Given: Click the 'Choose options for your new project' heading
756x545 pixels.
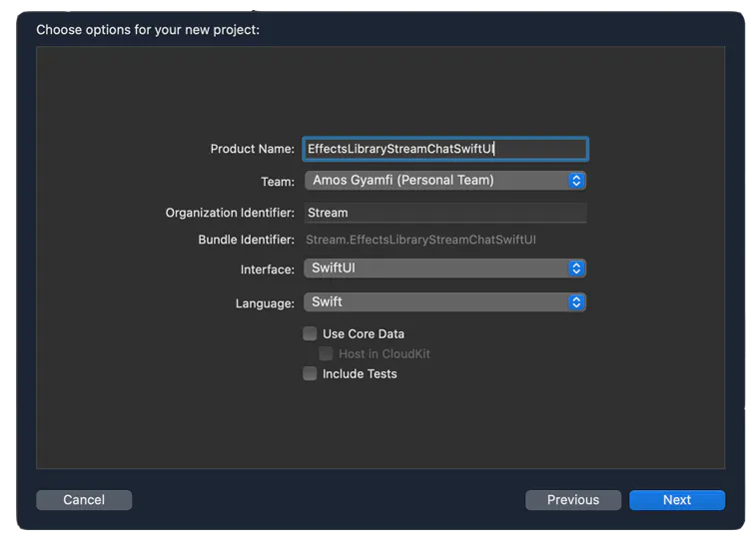Looking at the screenshot, I should click(148, 30).
